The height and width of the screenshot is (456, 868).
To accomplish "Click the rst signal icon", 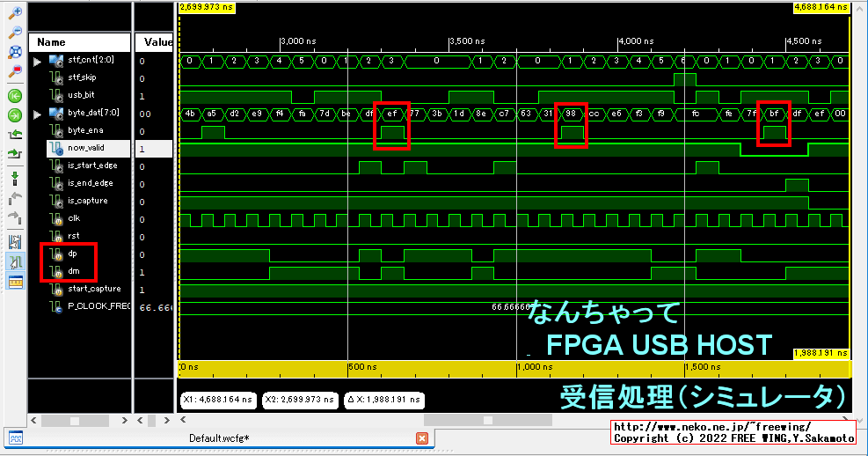I will (56, 237).
